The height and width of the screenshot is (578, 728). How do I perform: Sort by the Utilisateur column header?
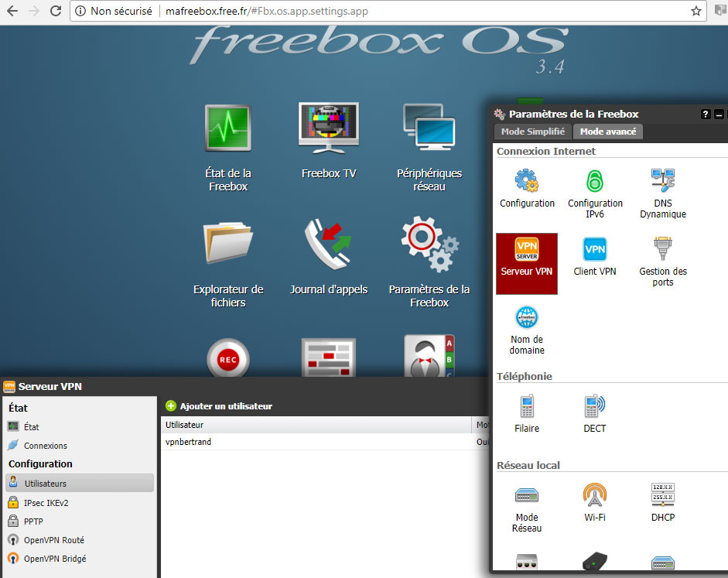click(316, 425)
